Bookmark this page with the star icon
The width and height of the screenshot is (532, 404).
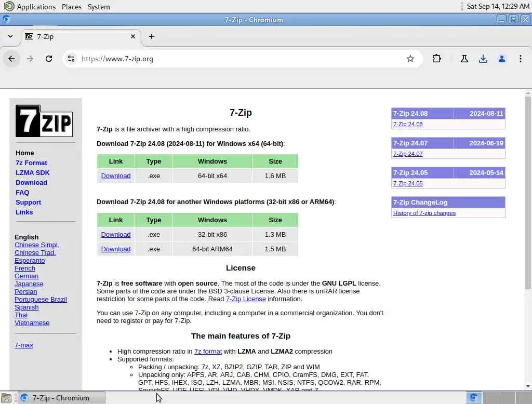coord(410,59)
